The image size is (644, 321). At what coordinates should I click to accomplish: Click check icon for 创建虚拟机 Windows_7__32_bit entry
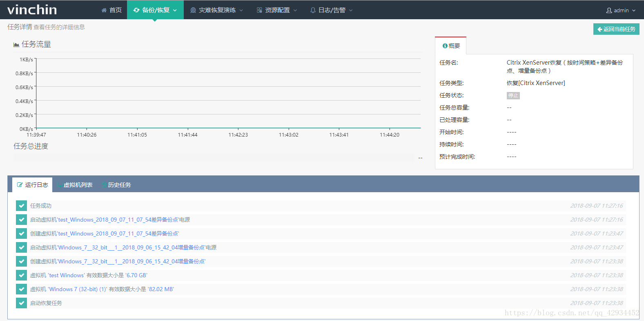21,261
